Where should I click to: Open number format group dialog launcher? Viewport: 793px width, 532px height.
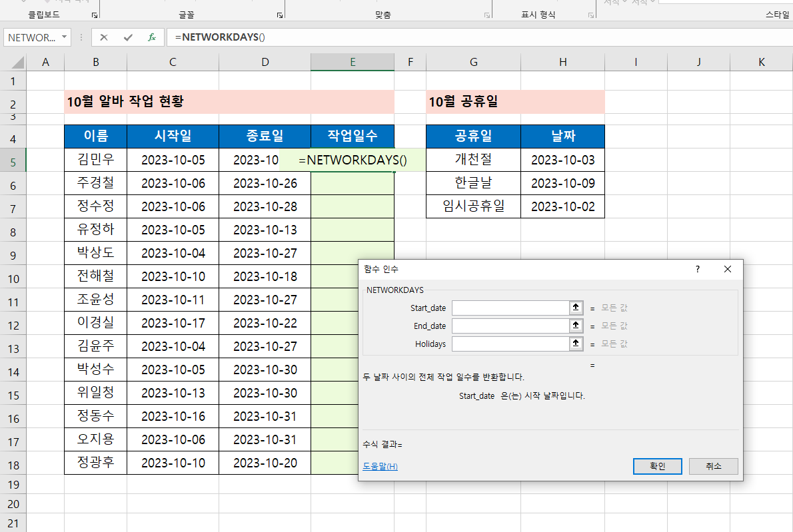[590, 15]
